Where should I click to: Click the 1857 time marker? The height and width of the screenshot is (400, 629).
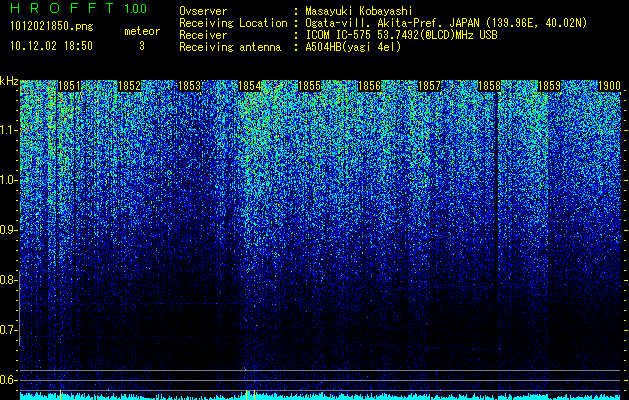click(x=430, y=86)
